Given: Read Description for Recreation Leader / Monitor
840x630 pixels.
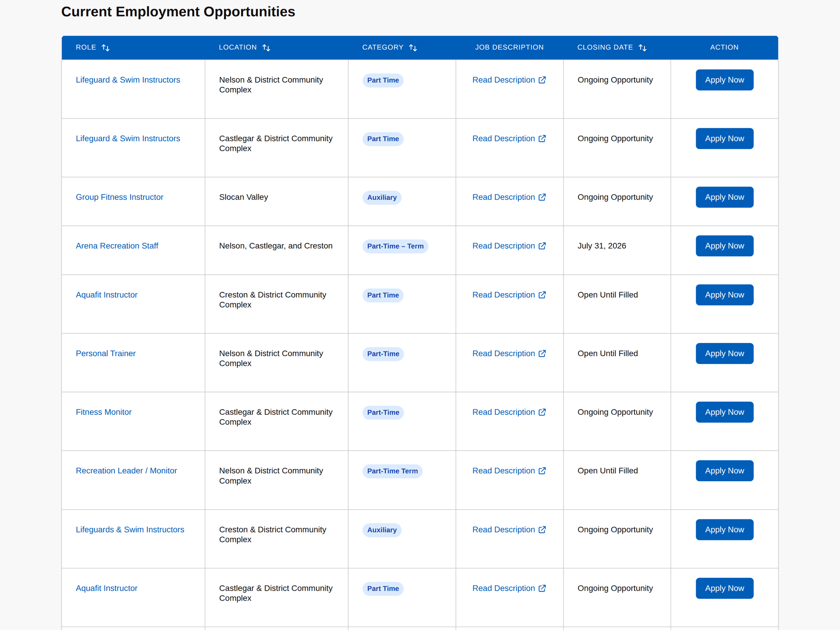Looking at the screenshot, I should tap(509, 471).
